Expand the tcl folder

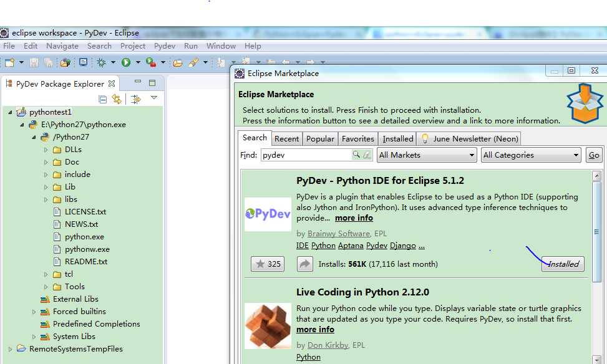click(46, 274)
